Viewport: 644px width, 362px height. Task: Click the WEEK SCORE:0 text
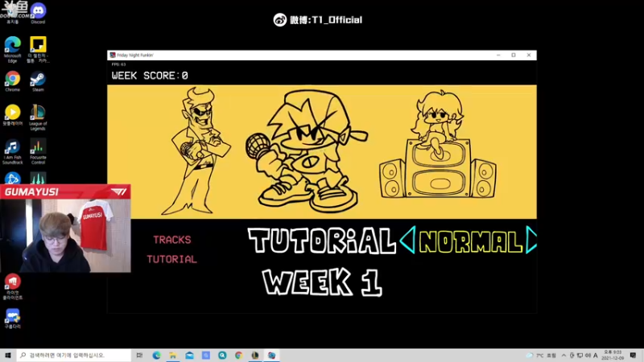pos(150,76)
